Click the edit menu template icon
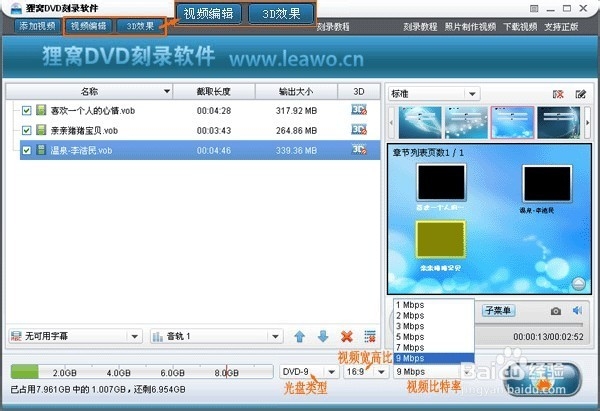Viewport: 600px width, 411px height. pyautogui.click(x=580, y=94)
